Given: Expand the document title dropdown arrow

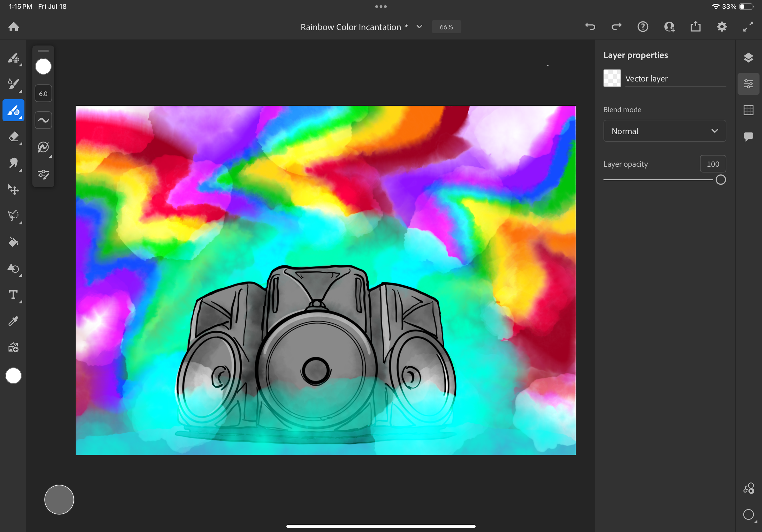Looking at the screenshot, I should point(419,27).
